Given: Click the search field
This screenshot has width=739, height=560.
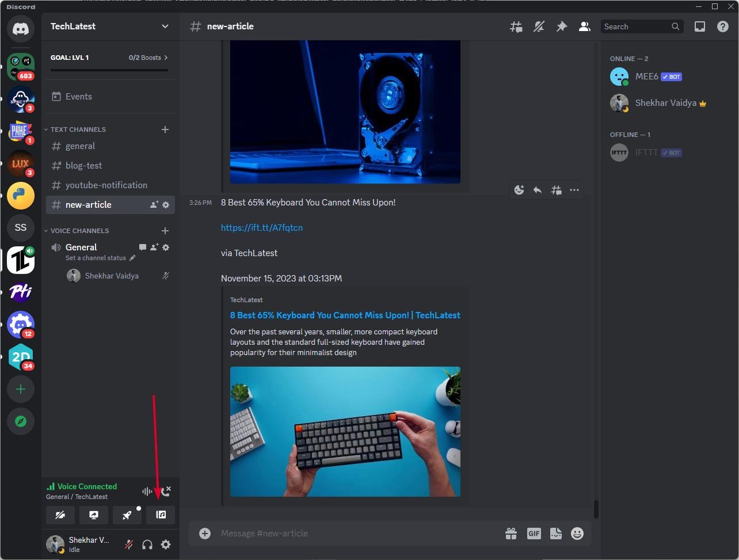Looking at the screenshot, I should pos(642,26).
